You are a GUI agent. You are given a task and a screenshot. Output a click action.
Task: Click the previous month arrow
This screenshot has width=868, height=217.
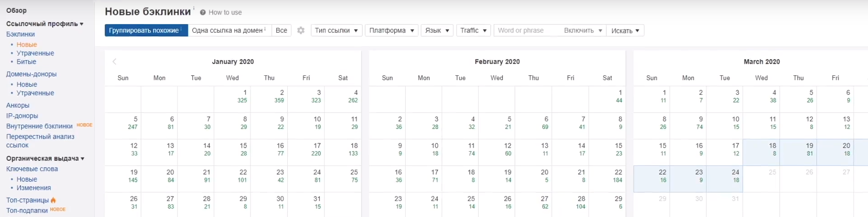pyautogui.click(x=114, y=62)
